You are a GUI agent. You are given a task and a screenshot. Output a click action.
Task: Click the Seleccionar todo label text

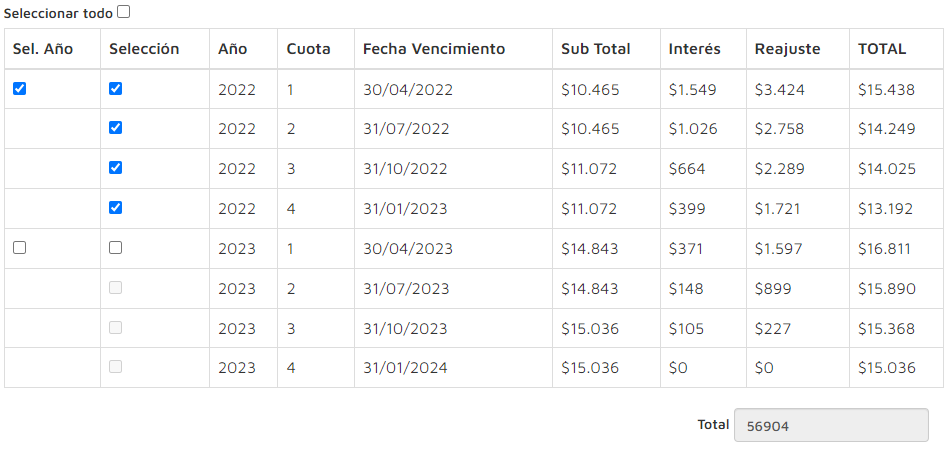click(58, 13)
